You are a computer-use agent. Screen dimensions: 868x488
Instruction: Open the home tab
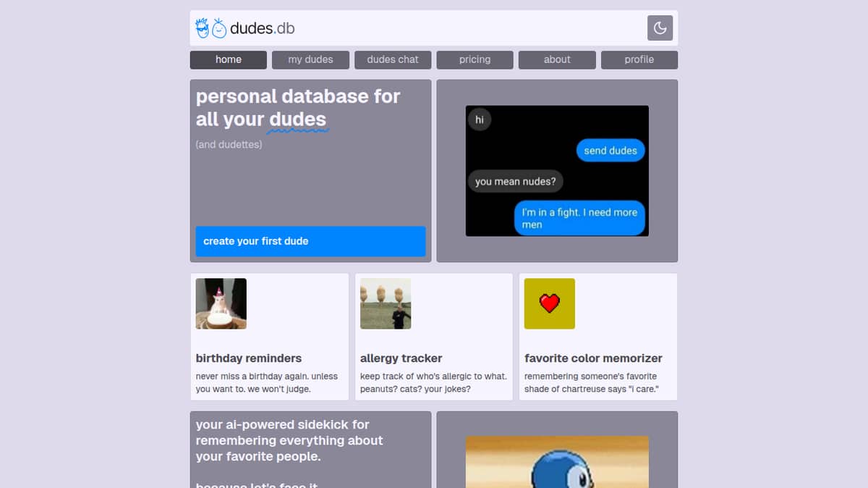[229, 60]
